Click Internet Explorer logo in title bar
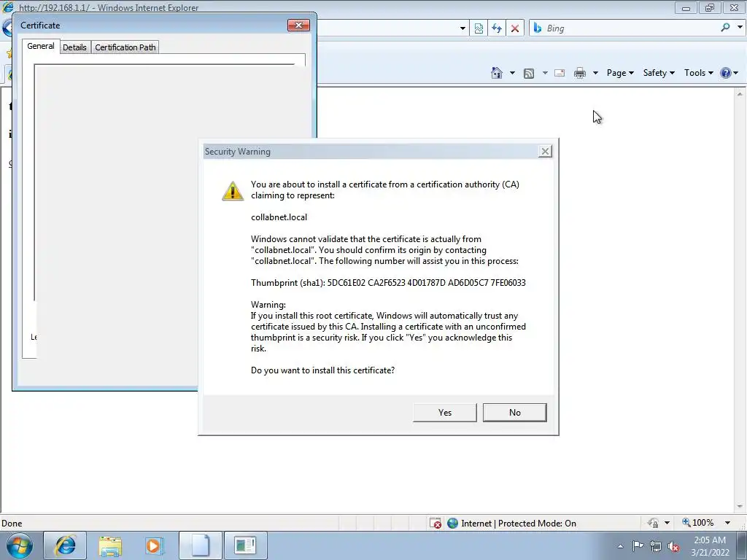The height and width of the screenshot is (560, 747). pyautogui.click(x=7, y=7)
